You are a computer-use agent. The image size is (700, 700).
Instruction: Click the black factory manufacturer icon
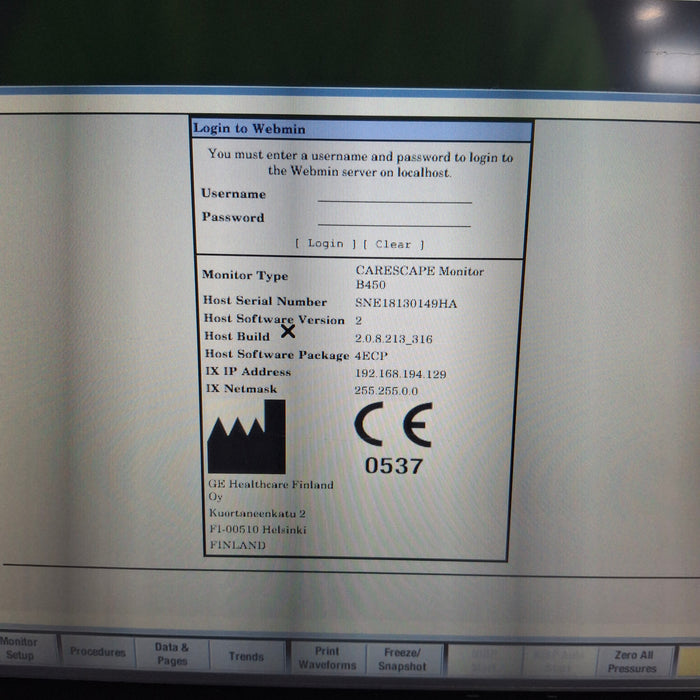pyautogui.click(x=245, y=437)
